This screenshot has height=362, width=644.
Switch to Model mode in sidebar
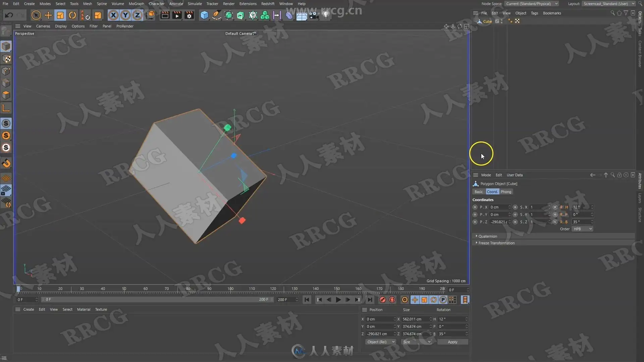click(6, 46)
